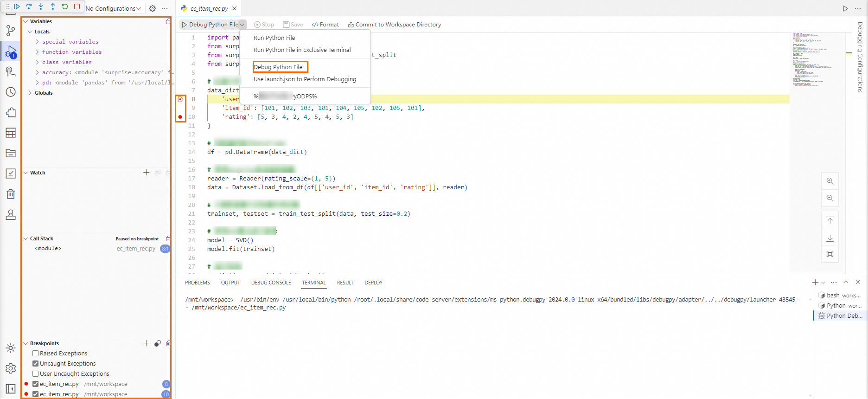Viewport: 868px width, 399px height.
Task: Choose Run Python File in Exclusive Terminal
Action: pyautogui.click(x=302, y=50)
